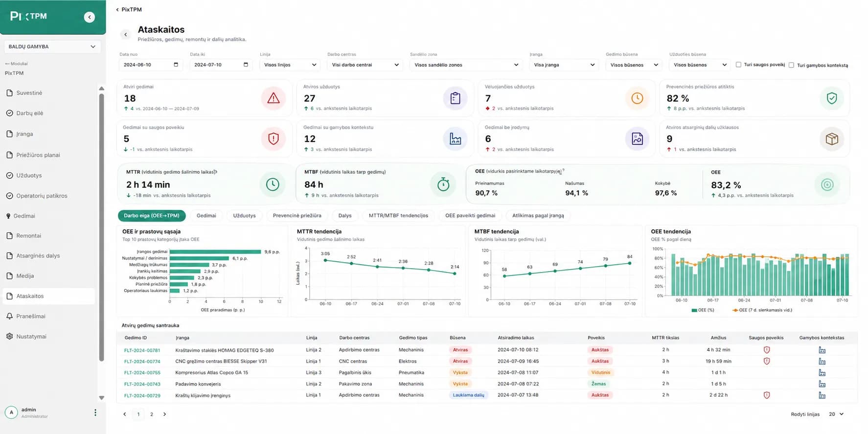Expand the 'BALDŲ GAMYBA' selector
This screenshot has height=434, width=868.
click(52, 46)
